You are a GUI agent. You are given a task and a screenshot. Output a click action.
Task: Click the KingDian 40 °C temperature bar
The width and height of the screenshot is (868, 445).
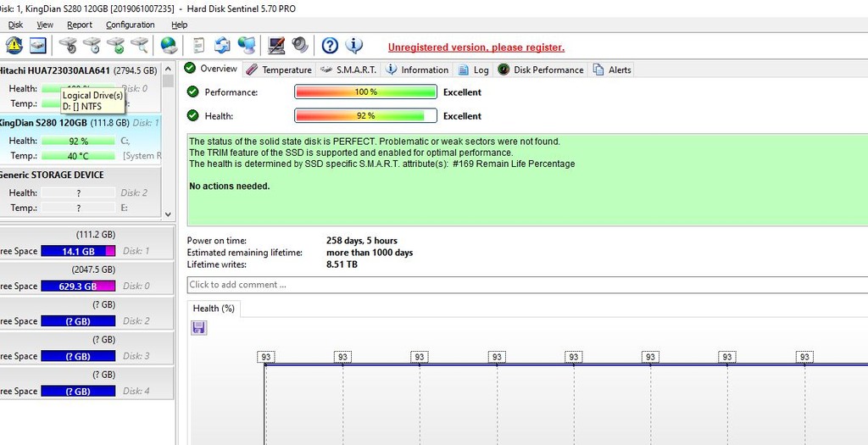point(78,156)
